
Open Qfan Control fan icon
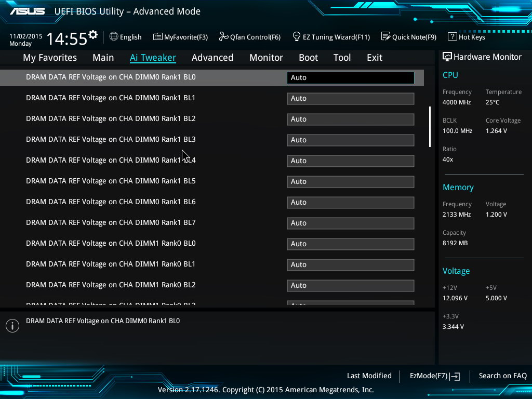tap(223, 37)
